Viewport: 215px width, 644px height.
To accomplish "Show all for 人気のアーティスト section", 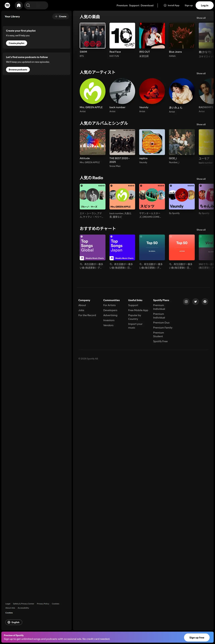I will tap(201, 74).
